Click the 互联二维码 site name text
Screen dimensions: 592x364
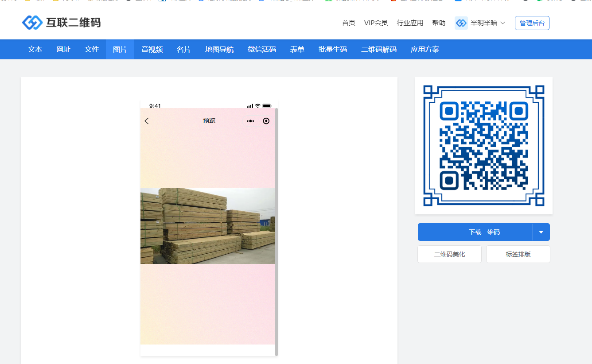[x=74, y=23]
